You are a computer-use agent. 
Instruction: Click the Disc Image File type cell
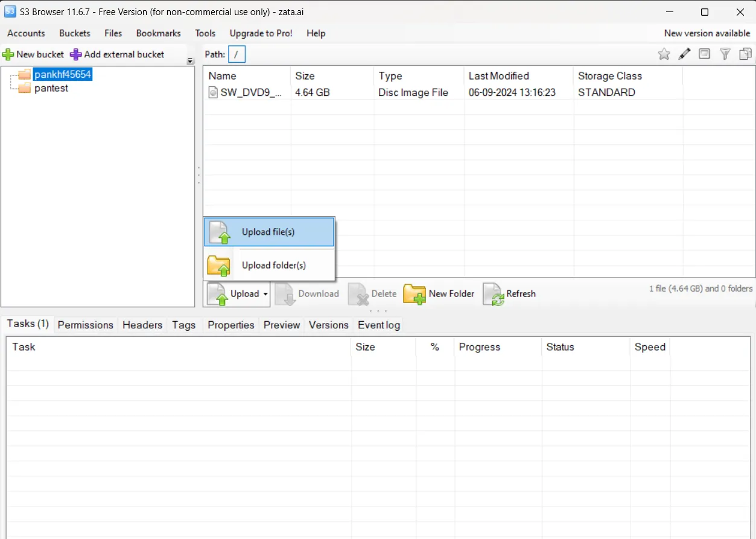click(413, 92)
